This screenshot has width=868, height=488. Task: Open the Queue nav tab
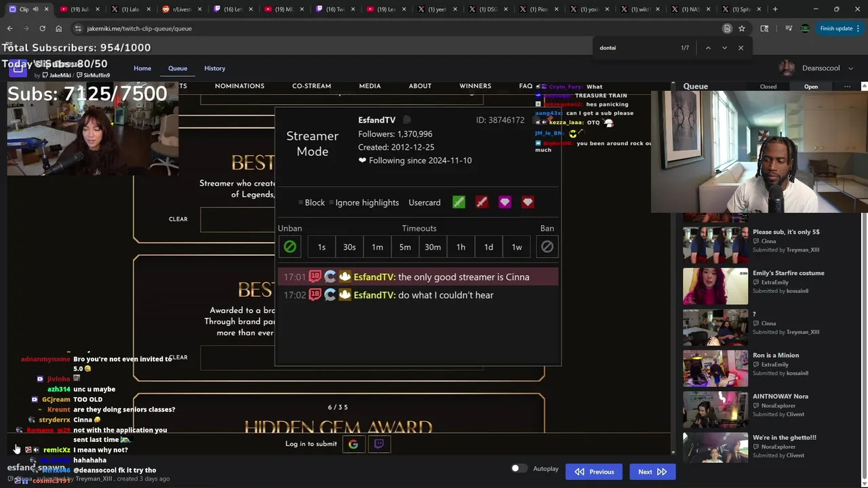(178, 68)
